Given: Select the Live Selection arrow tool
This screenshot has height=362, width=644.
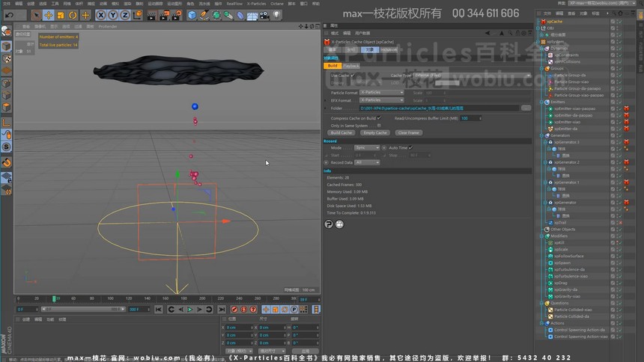Looking at the screenshot, I should [36, 15].
